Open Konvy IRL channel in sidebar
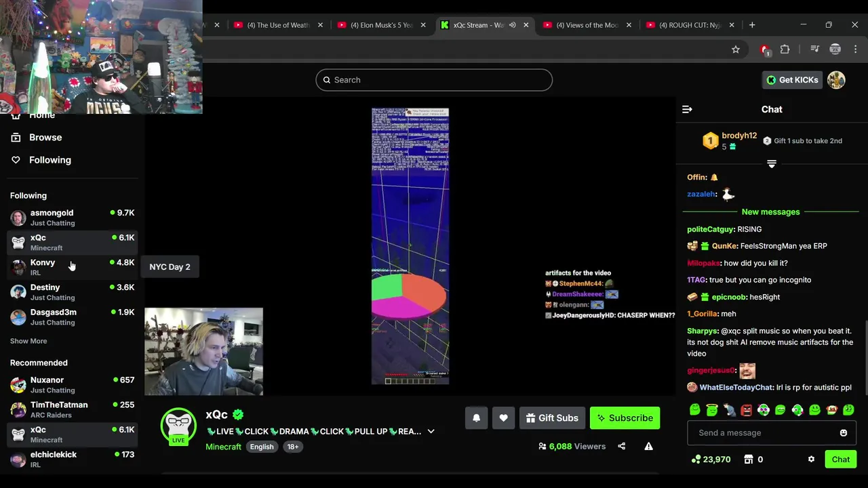The height and width of the screenshot is (488, 868). [72, 267]
